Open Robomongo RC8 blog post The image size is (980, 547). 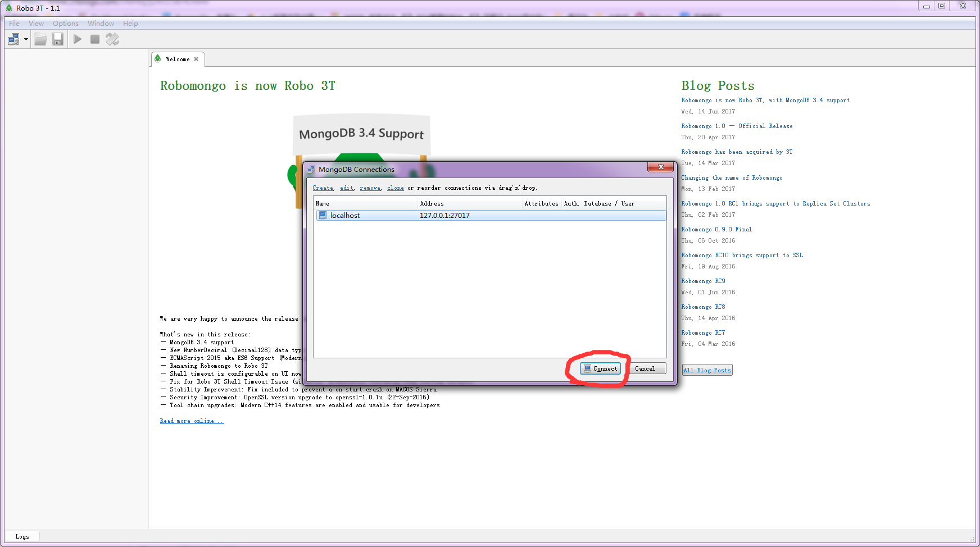click(703, 307)
